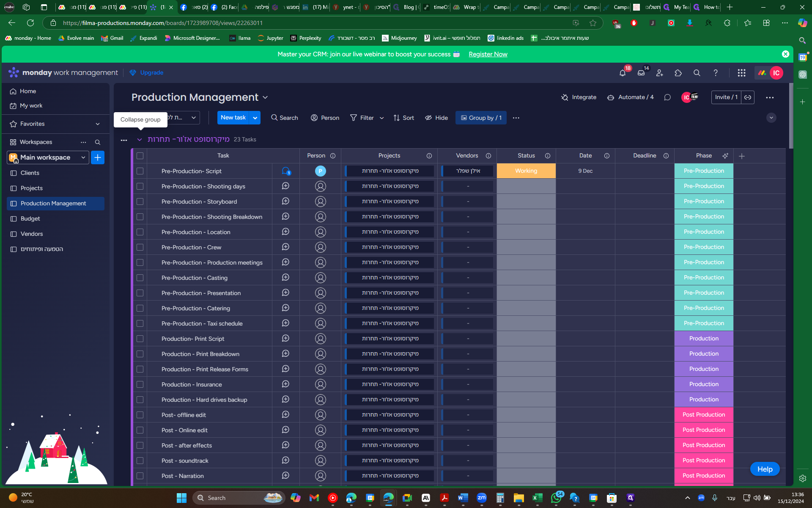812x508 pixels.
Task: Click the invite members icon in top bar
Action: point(660,73)
